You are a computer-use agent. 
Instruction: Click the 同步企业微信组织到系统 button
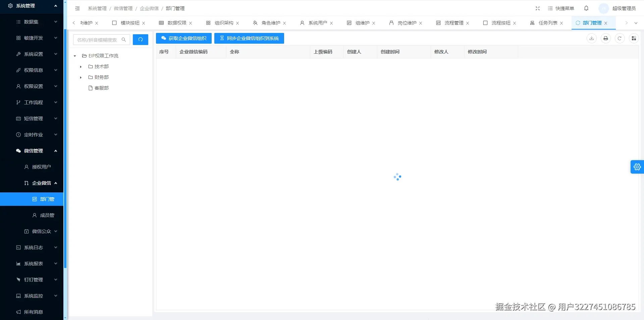249,38
